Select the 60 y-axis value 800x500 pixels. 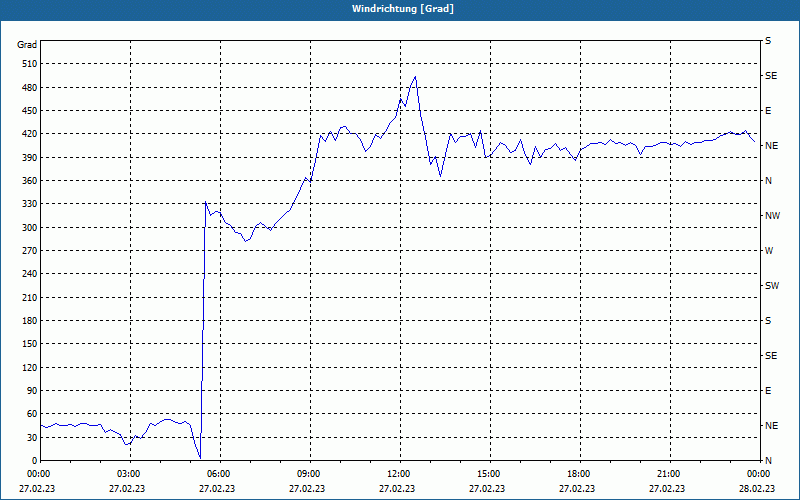point(32,414)
